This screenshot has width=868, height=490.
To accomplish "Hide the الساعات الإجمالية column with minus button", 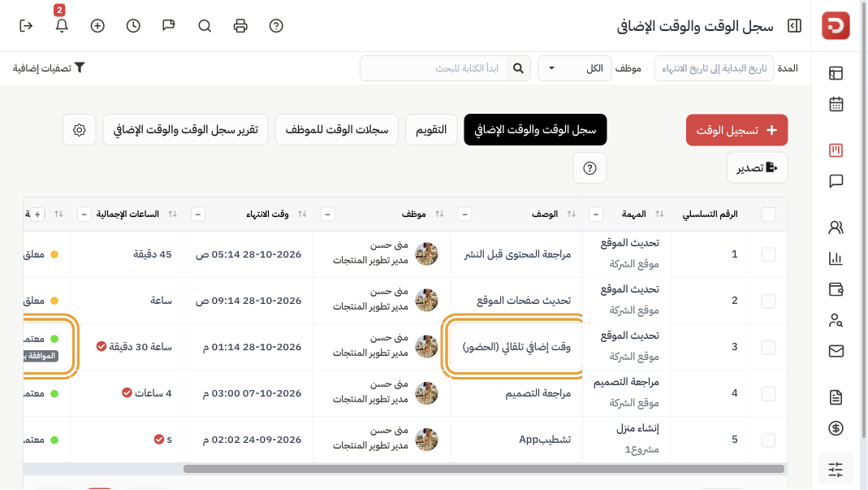I will 84,214.
